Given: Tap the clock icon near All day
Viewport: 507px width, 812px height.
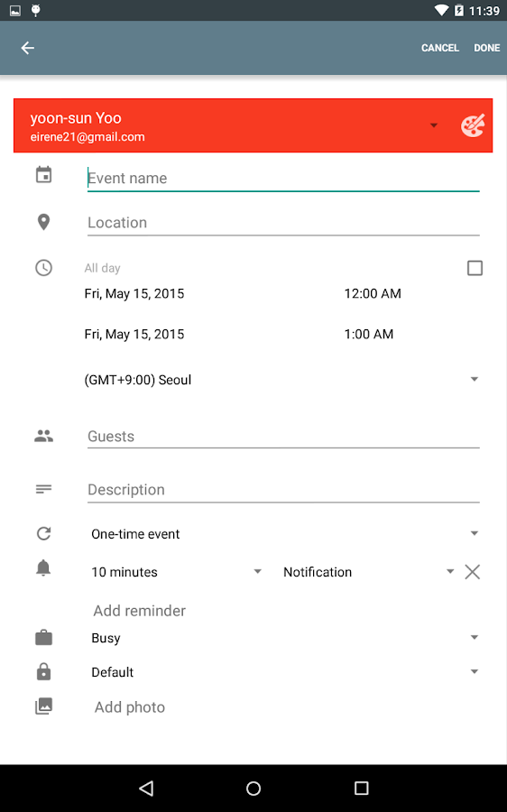Looking at the screenshot, I should [43, 268].
